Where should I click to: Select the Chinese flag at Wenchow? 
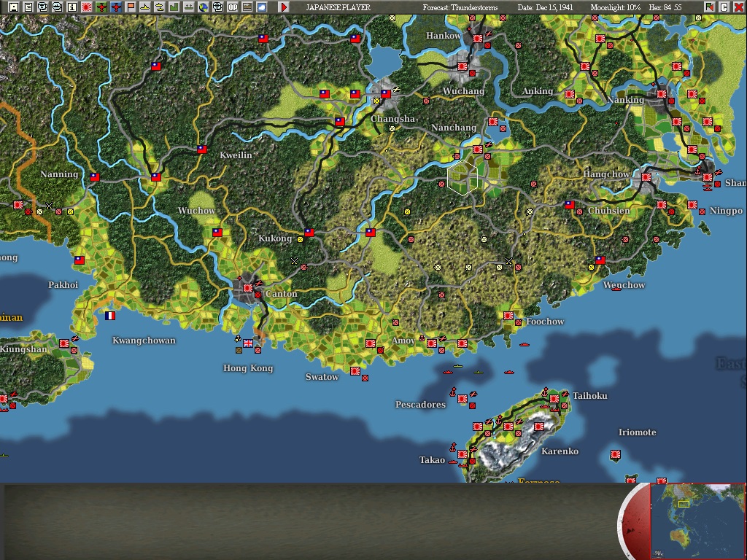click(x=600, y=260)
